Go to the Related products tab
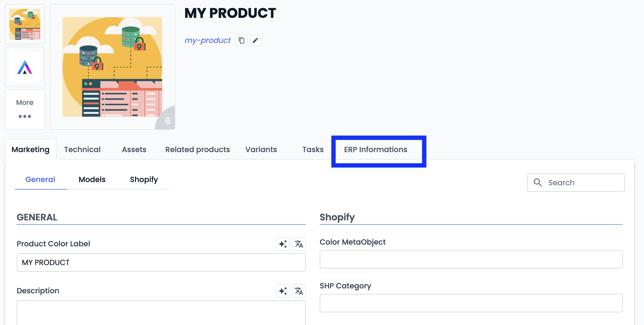 point(198,150)
